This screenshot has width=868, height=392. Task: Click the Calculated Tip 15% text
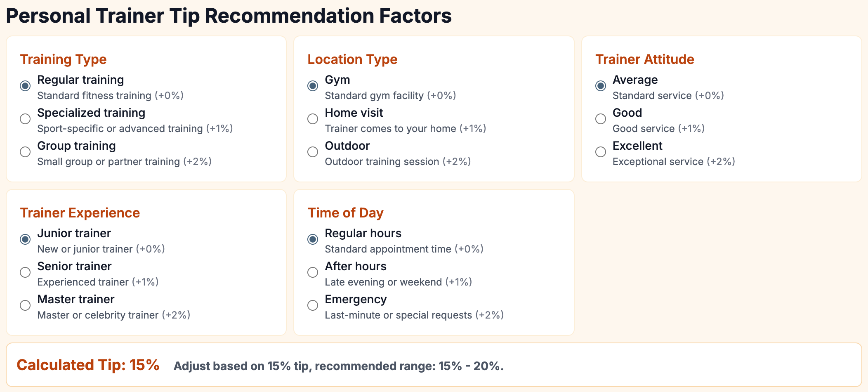tap(88, 365)
